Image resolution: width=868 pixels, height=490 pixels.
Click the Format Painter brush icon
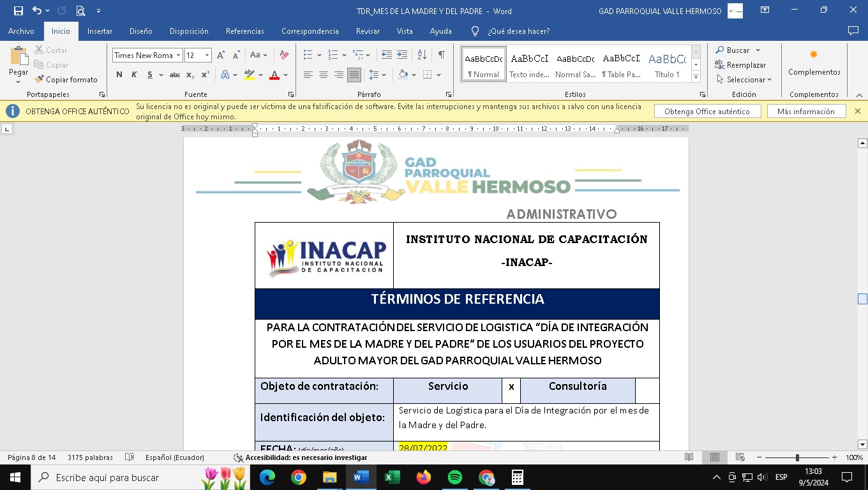click(40, 80)
